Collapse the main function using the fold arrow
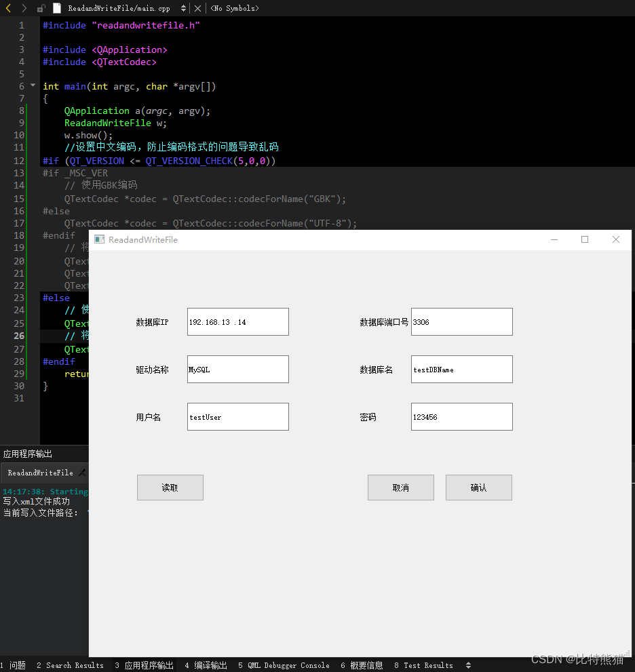This screenshot has width=635, height=672. point(32,86)
